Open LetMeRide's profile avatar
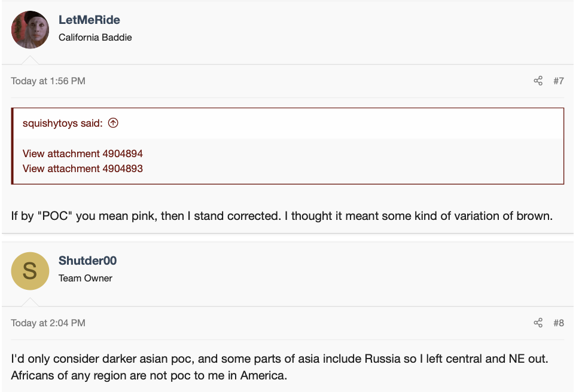The image size is (579, 392). pyautogui.click(x=30, y=30)
